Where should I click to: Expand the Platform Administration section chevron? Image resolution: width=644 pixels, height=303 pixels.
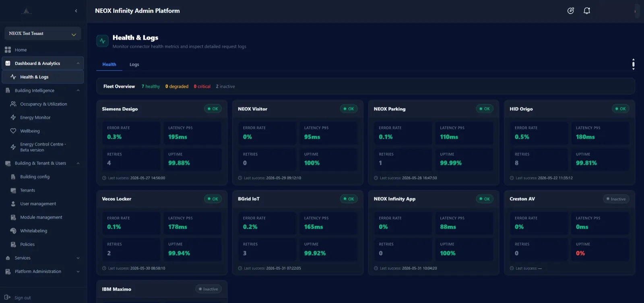[x=78, y=272]
